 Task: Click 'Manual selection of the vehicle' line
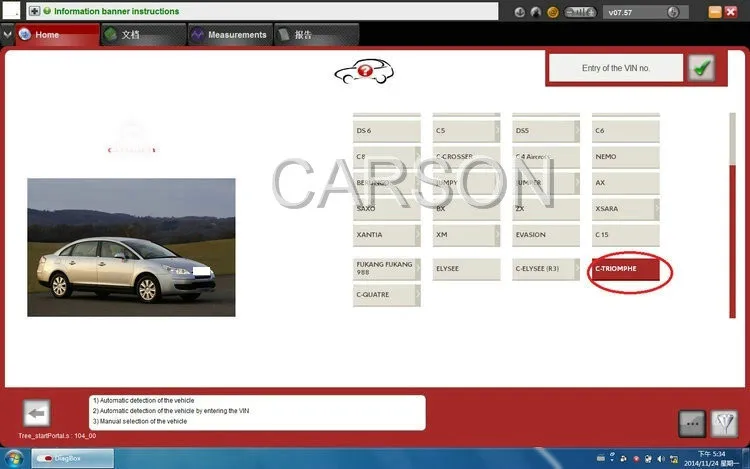click(140, 421)
